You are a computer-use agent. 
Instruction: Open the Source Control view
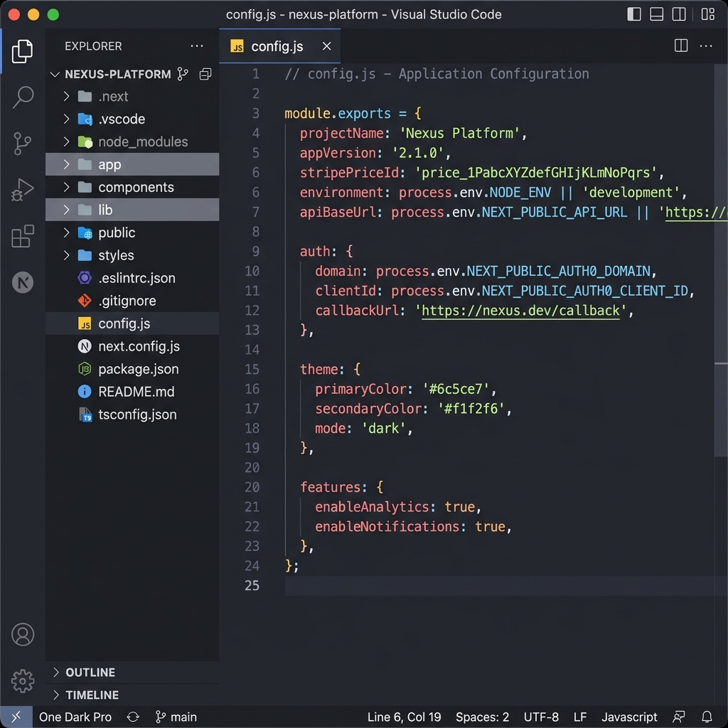pyautogui.click(x=23, y=144)
